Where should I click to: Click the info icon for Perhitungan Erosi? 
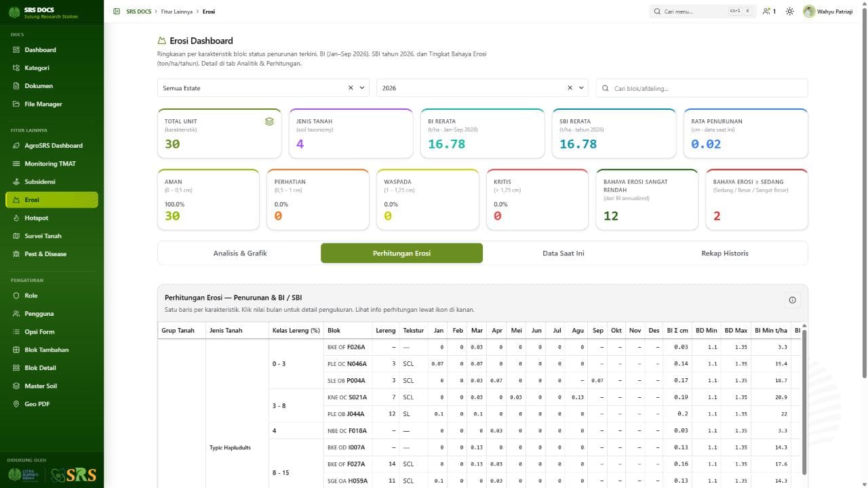point(792,300)
